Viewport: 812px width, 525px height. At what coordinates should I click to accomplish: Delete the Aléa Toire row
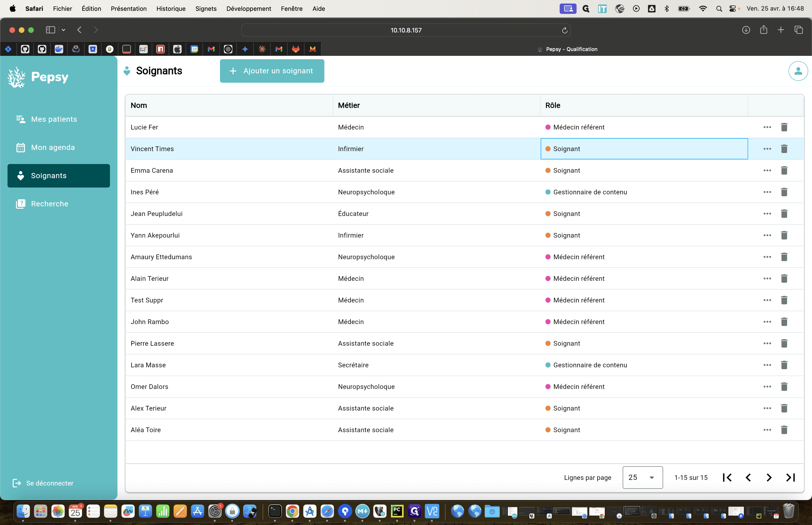point(784,430)
